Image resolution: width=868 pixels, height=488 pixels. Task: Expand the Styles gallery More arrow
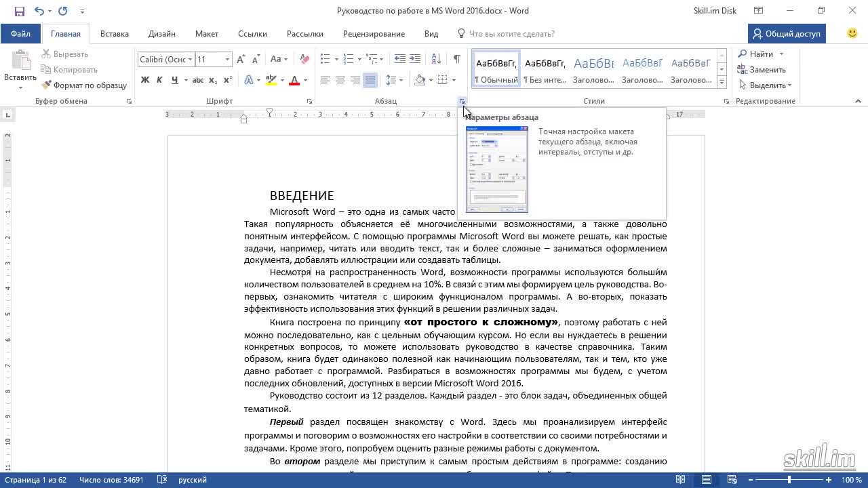[722, 82]
